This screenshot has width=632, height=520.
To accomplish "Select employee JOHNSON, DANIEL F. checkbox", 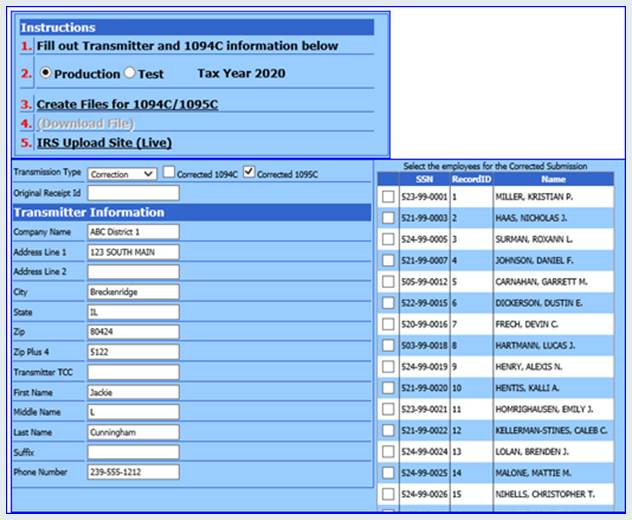I will tap(388, 260).
